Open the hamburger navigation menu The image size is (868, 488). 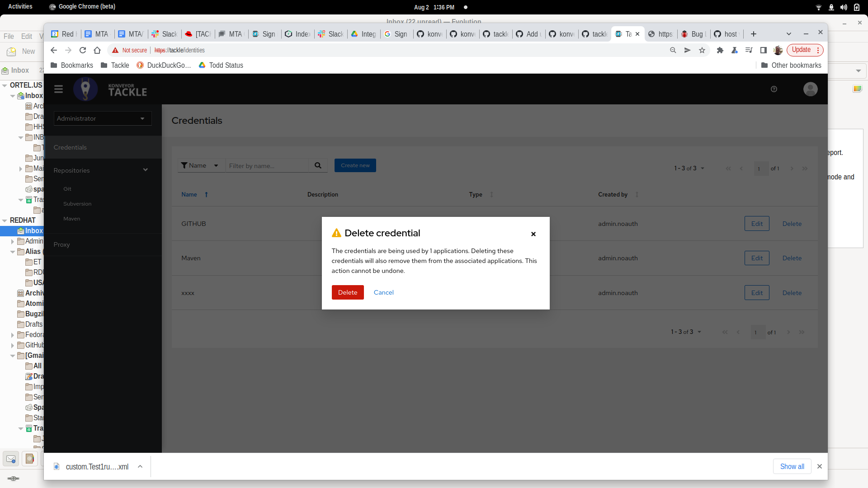coord(58,89)
